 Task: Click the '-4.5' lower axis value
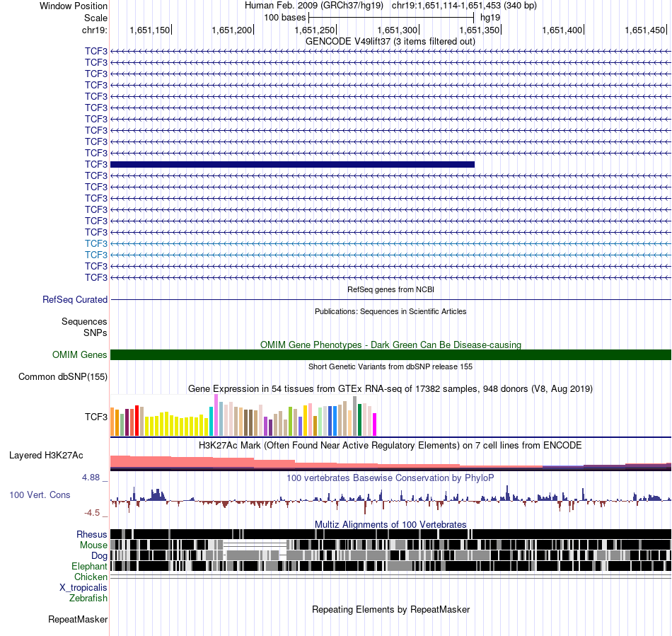click(x=92, y=513)
